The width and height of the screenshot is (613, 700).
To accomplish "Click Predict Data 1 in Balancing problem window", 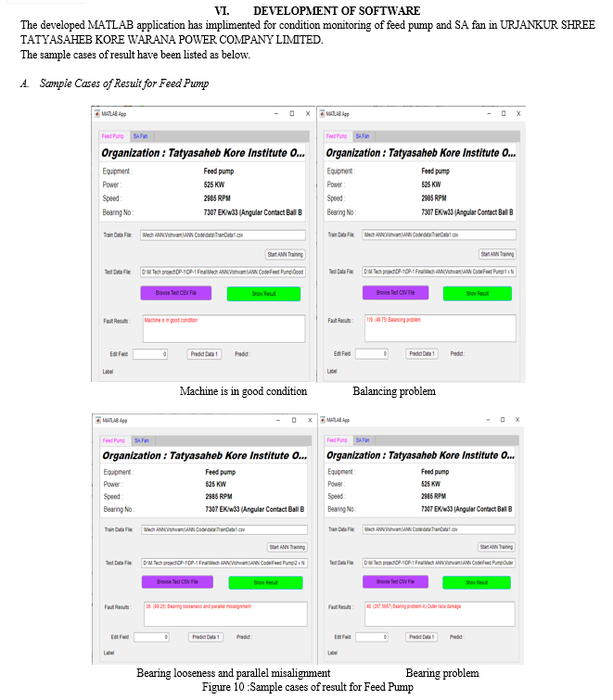I will tap(422, 353).
